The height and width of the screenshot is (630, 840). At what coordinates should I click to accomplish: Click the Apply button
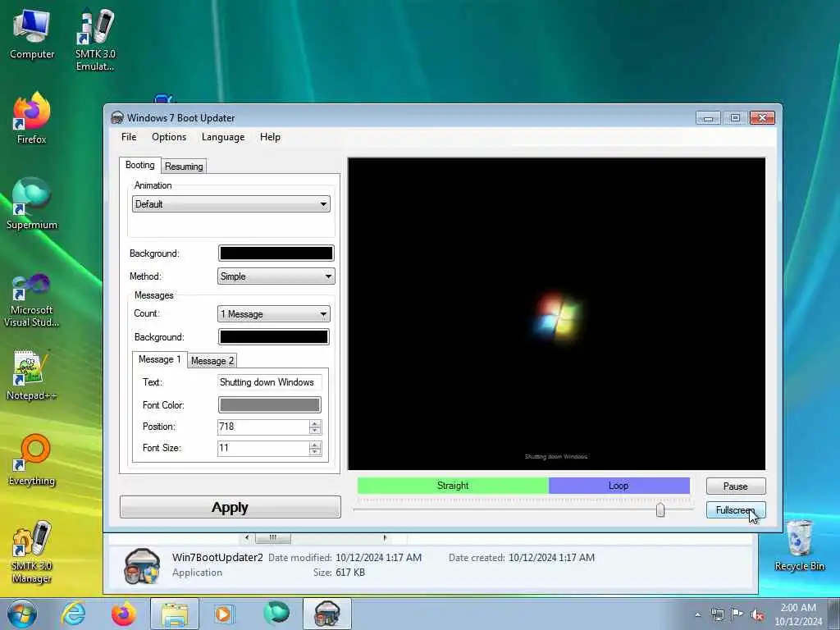pos(231,507)
